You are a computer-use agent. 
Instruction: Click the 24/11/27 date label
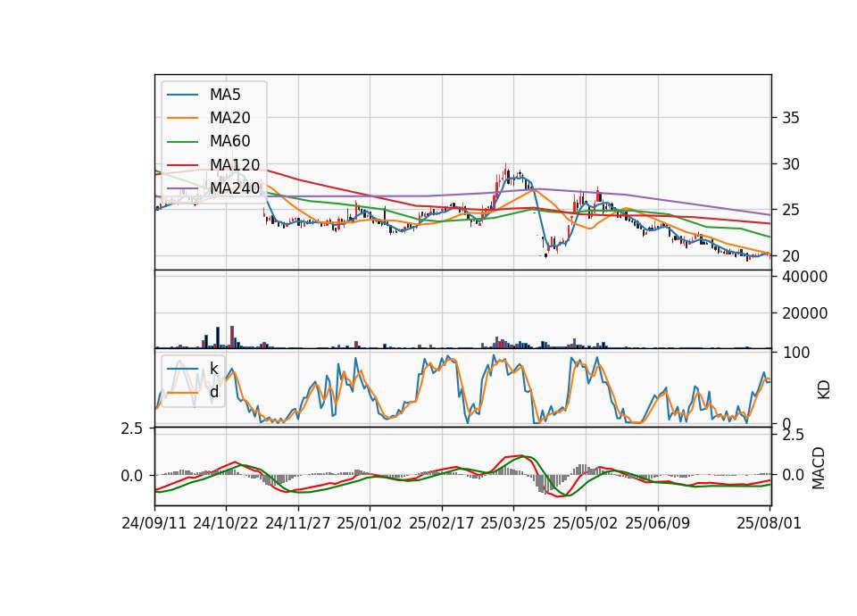[x=298, y=523]
